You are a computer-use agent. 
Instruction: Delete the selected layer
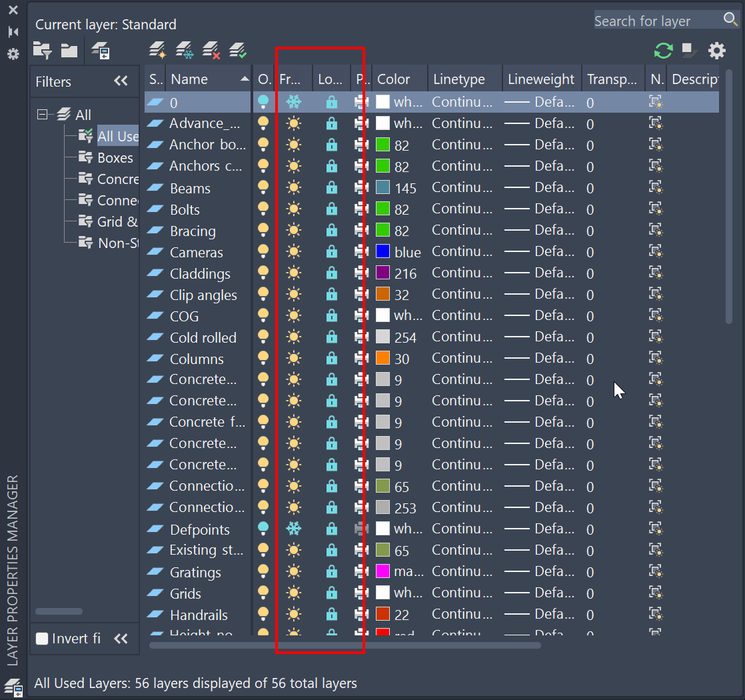pyautogui.click(x=212, y=50)
